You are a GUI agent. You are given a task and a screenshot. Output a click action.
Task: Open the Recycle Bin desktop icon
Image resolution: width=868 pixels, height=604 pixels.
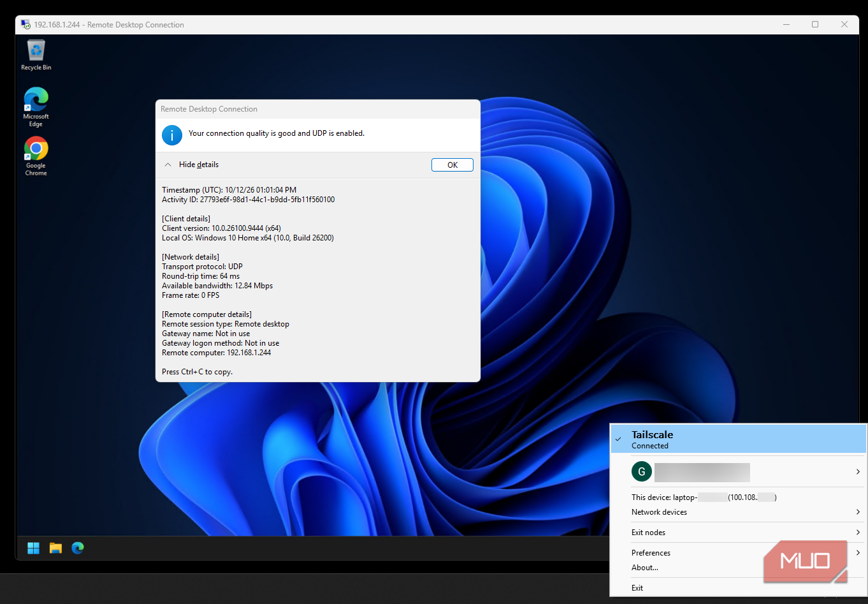(x=36, y=55)
